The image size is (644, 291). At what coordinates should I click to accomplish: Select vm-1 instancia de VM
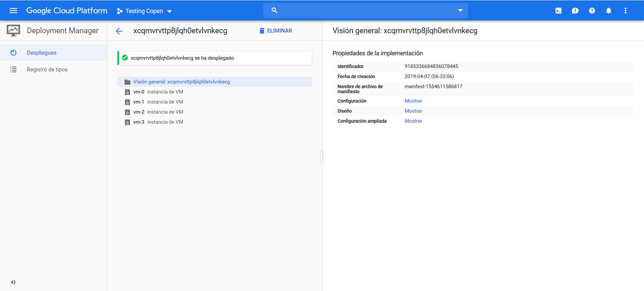[x=215, y=102]
